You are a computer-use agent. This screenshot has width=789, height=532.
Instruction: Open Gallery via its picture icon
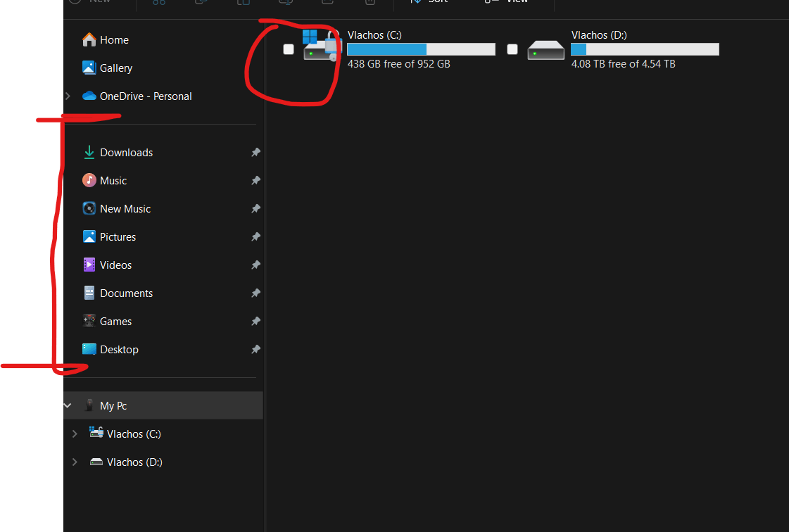pos(89,68)
